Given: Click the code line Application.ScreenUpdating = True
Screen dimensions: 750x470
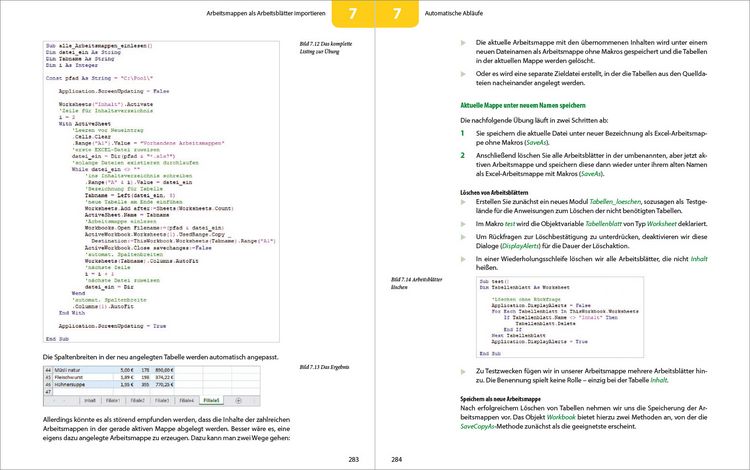Looking at the screenshot, I should click(112, 326).
